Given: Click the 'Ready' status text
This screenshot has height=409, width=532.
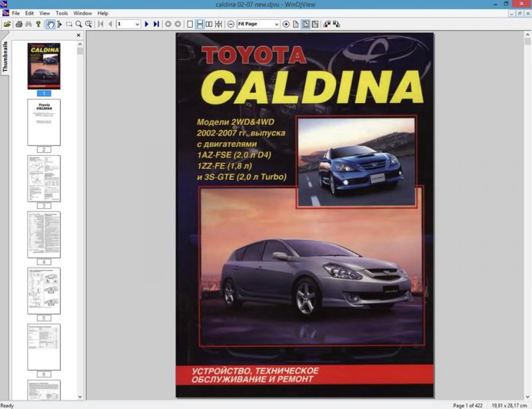Looking at the screenshot, I should coord(7,405).
